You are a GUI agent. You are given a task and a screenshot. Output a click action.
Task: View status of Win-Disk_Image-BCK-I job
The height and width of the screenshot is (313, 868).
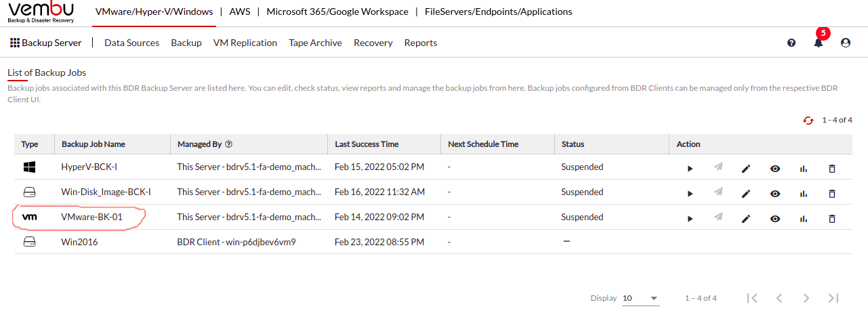pos(775,194)
